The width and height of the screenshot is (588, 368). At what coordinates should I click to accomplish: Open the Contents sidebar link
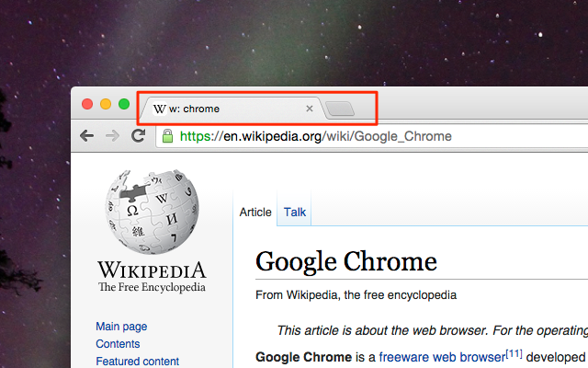tap(118, 343)
